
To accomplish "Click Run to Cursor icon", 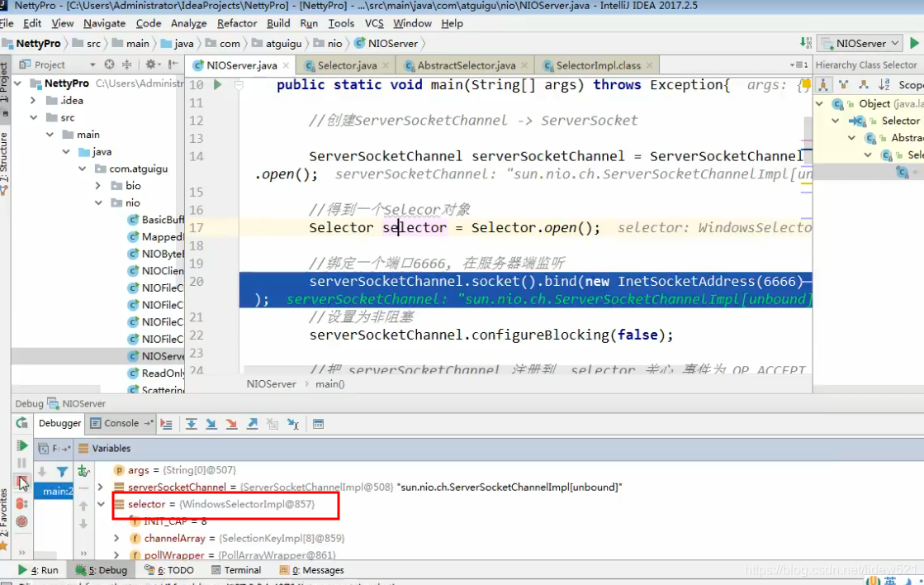I will [x=293, y=424].
